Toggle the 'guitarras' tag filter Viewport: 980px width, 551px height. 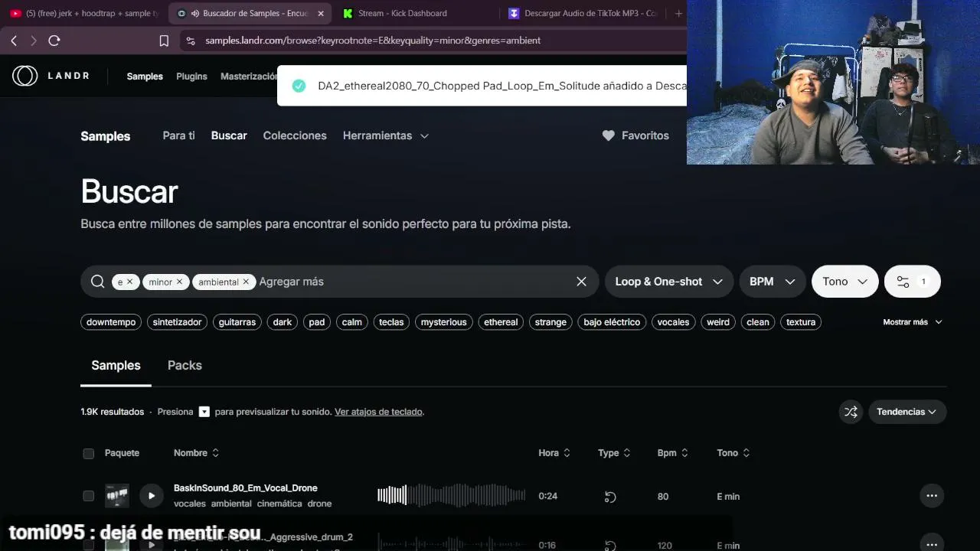[237, 322]
